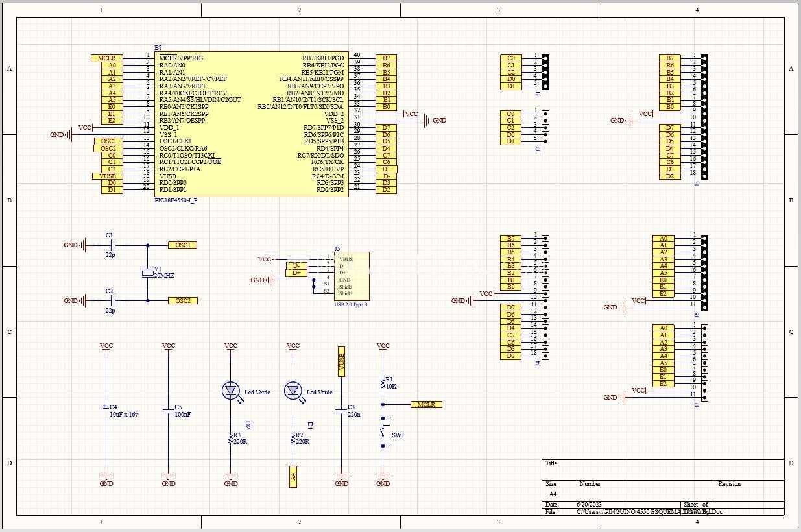Click VCC power port above R1
This screenshot has width=801, height=532.
(383, 347)
